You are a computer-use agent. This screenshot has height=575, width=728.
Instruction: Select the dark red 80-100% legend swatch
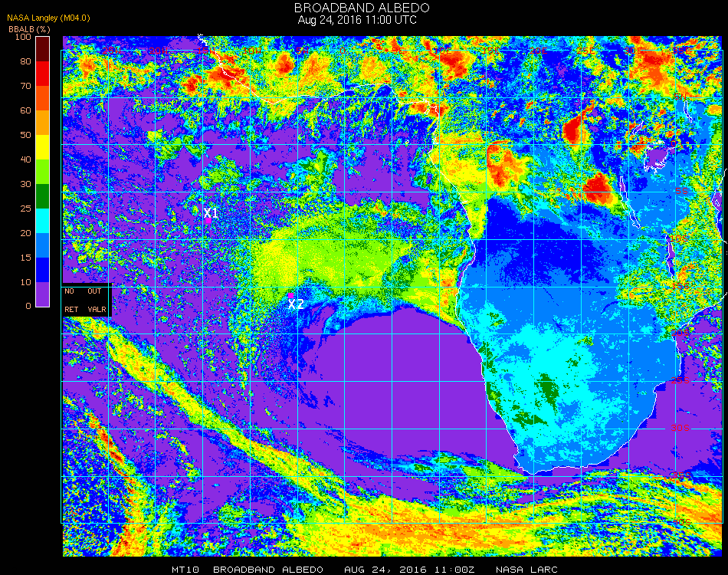(43, 49)
